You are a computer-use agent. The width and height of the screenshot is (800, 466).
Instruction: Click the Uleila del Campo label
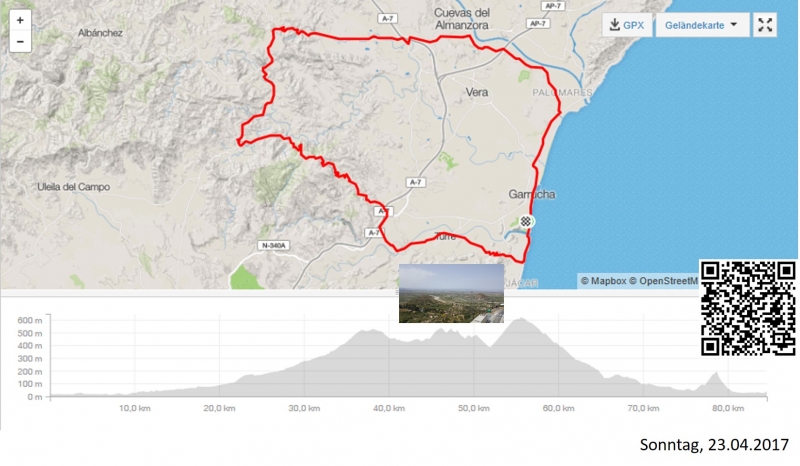coord(73,187)
